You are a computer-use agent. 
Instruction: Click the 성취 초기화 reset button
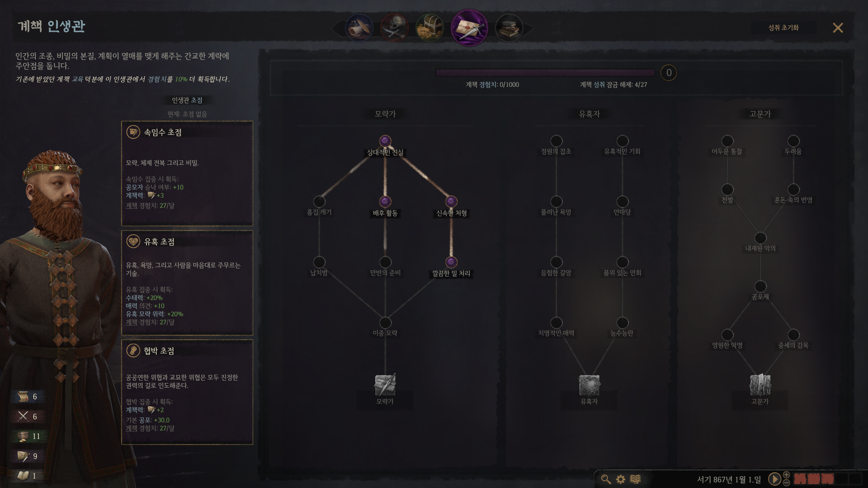tap(784, 28)
